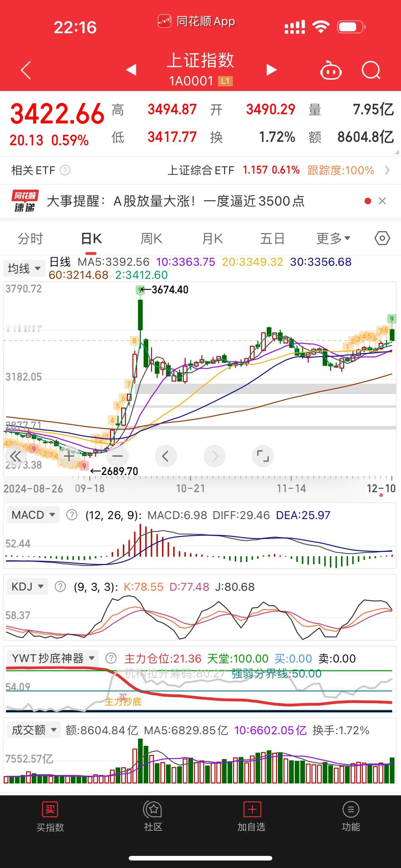The image size is (401, 868).
Task: Tap MA5:3392.56 value in legend
Action: pos(113,262)
